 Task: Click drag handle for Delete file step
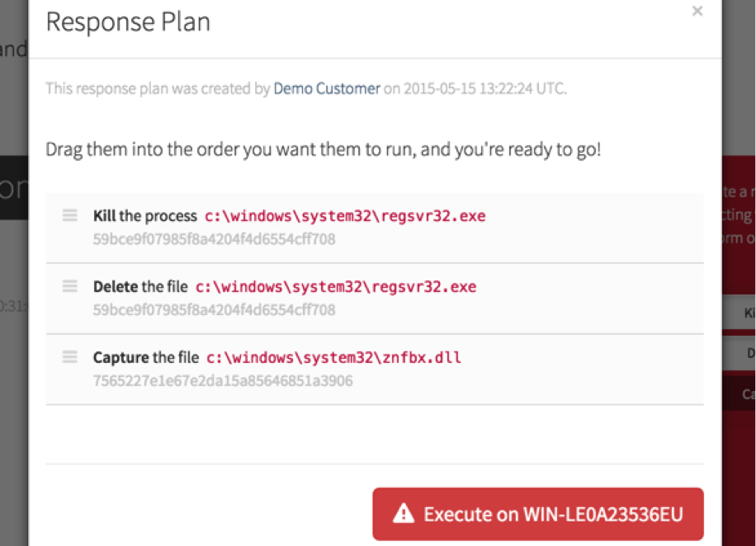[70, 286]
